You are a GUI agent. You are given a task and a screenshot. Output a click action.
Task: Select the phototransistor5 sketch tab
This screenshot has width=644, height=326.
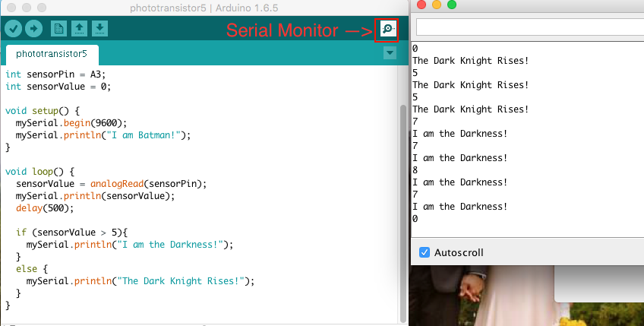point(52,54)
